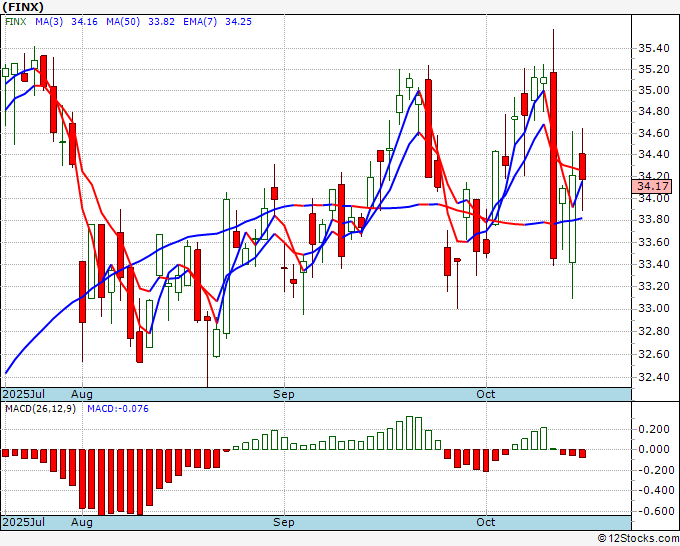Viewport: 680px width, 546px height.
Task: Click the 2025Jul label on price chart axis
Action: pyautogui.click(x=24, y=394)
